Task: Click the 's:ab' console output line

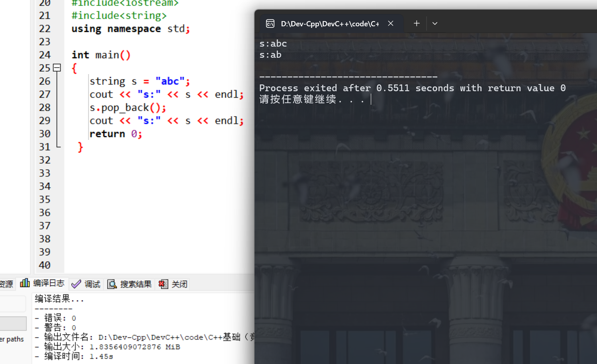Action: [270, 55]
